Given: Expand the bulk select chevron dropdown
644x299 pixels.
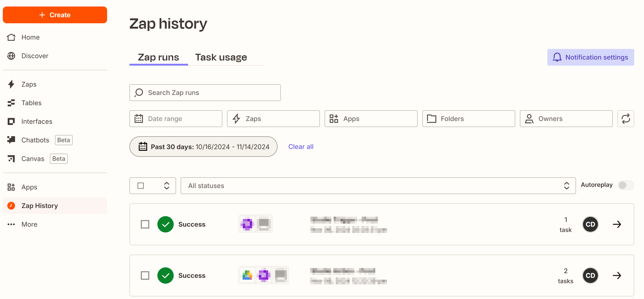Looking at the screenshot, I should (x=166, y=186).
